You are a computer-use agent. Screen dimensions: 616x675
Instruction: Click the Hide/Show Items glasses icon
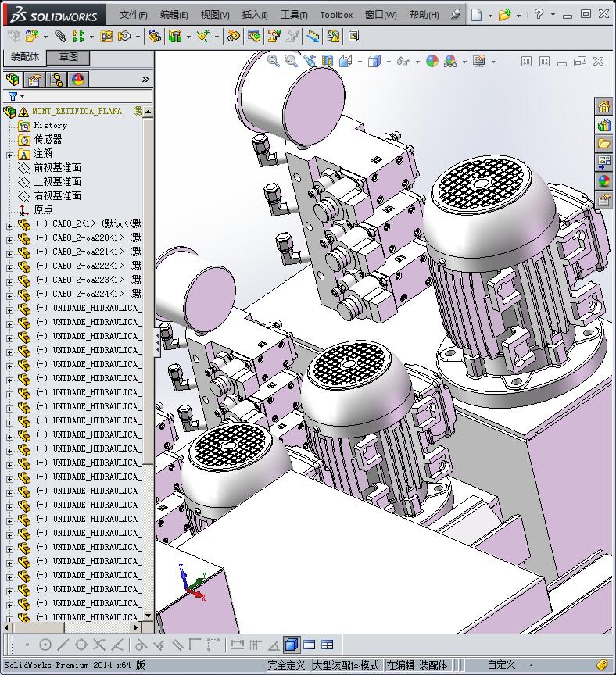pyautogui.click(x=403, y=62)
